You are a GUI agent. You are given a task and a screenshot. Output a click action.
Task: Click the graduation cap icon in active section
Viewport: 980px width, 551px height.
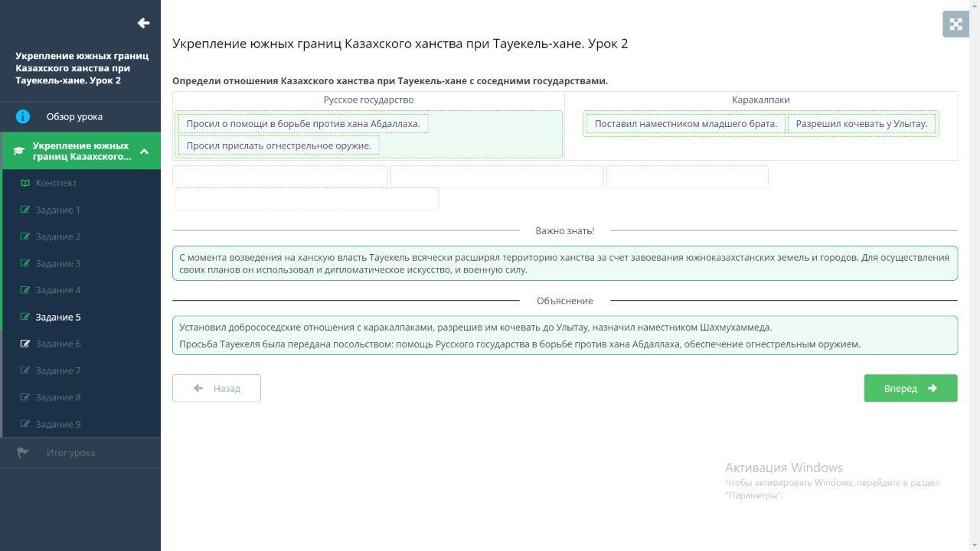click(x=19, y=151)
